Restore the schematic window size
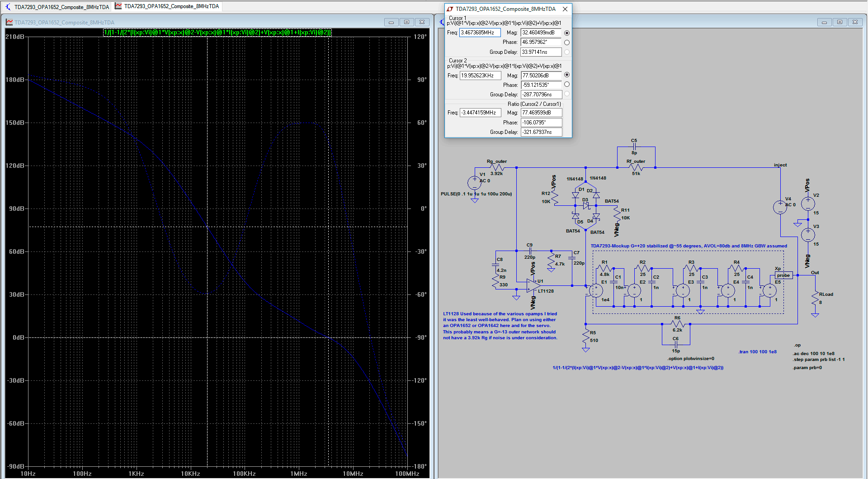The width and height of the screenshot is (868, 479). 840,22
